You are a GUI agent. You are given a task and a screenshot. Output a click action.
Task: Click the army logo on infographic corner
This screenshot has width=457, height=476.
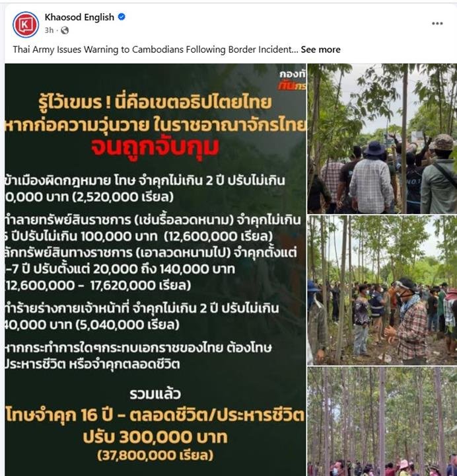click(293, 81)
